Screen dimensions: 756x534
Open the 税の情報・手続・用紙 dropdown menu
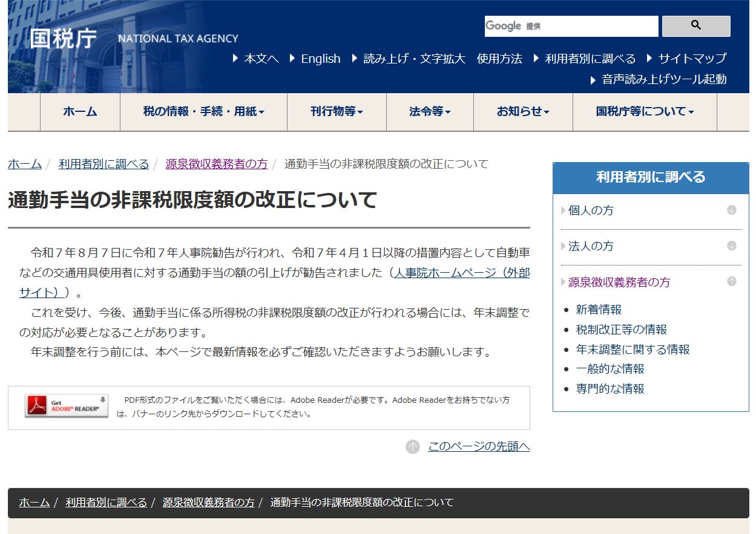point(203,112)
